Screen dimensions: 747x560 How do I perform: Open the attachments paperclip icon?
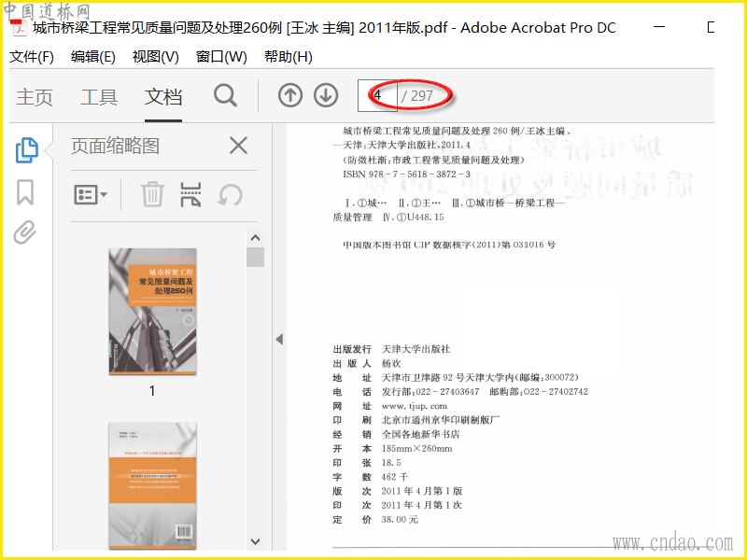(x=25, y=232)
